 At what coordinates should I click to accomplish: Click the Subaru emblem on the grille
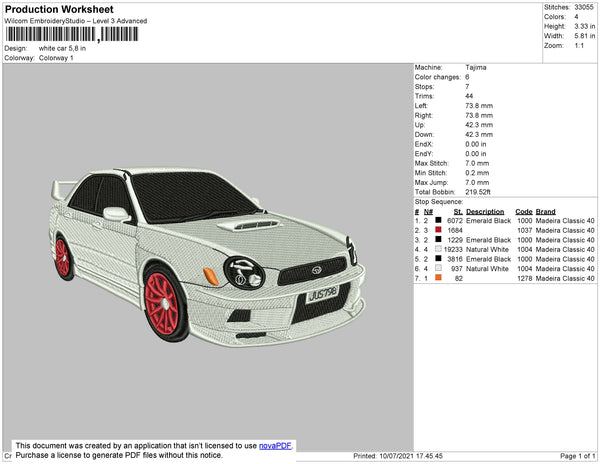tap(316, 270)
